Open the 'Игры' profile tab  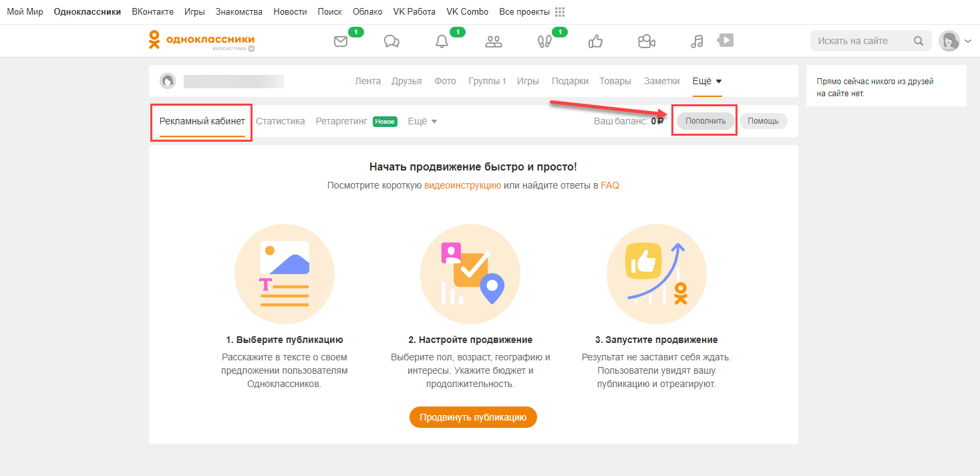click(528, 81)
